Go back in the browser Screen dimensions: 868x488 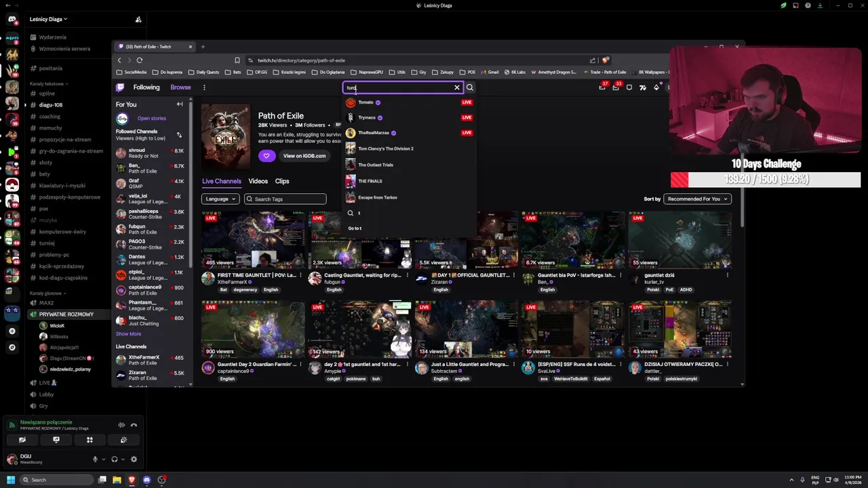[x=120, y=60]
